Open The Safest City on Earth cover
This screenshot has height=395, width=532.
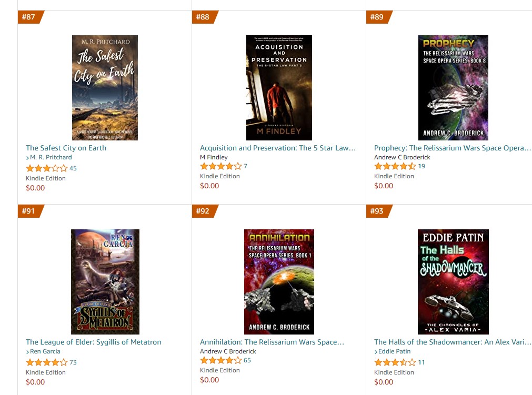coord(105,88)
